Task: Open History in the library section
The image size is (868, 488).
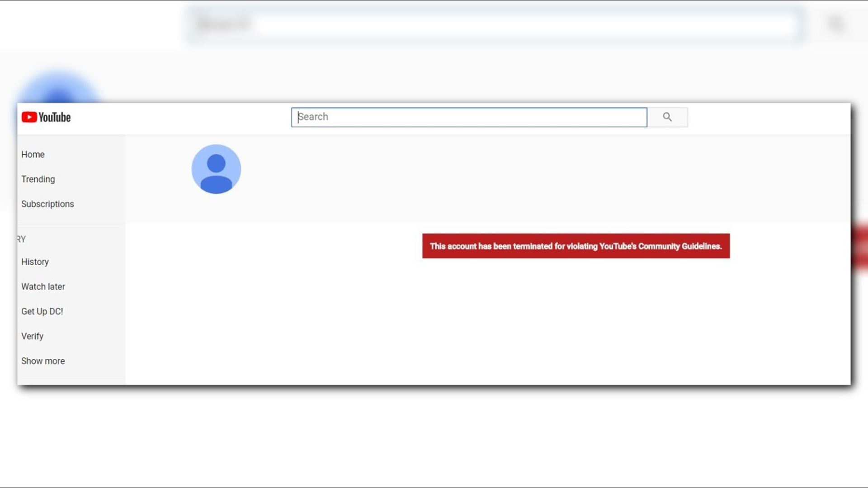Action: 35,262
